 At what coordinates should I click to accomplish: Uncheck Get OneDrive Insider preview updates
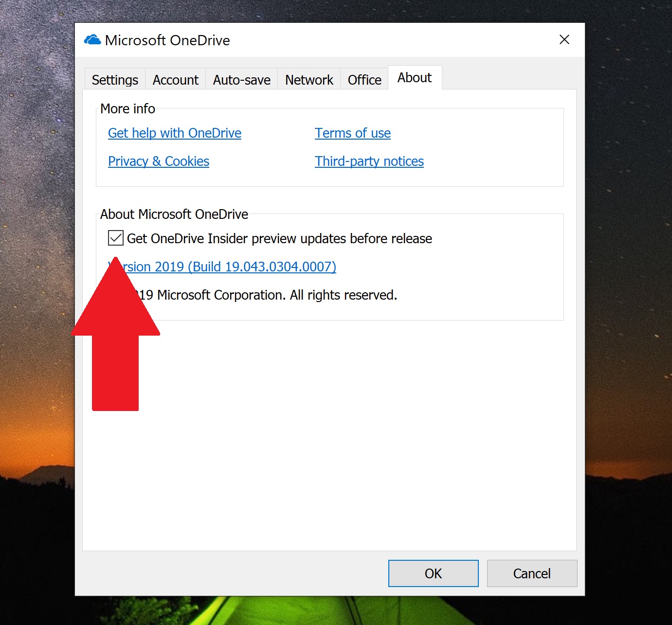[x=115, y=238]
